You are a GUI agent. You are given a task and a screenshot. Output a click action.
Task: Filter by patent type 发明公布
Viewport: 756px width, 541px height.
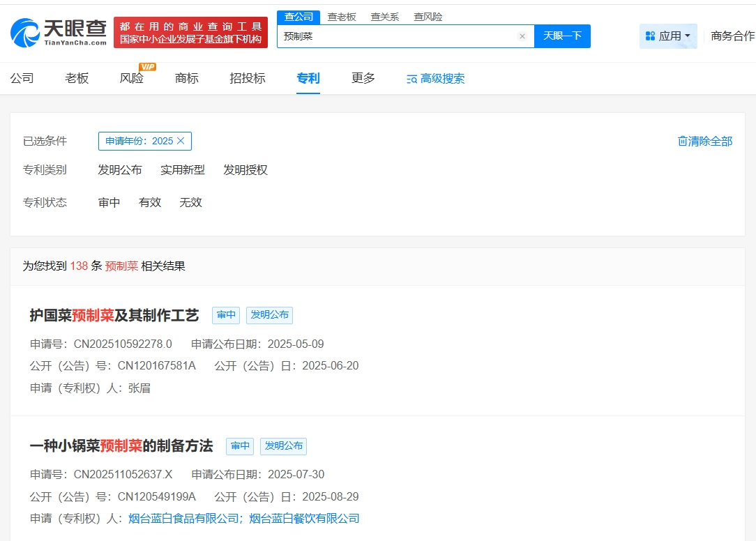tap(120, 170)
